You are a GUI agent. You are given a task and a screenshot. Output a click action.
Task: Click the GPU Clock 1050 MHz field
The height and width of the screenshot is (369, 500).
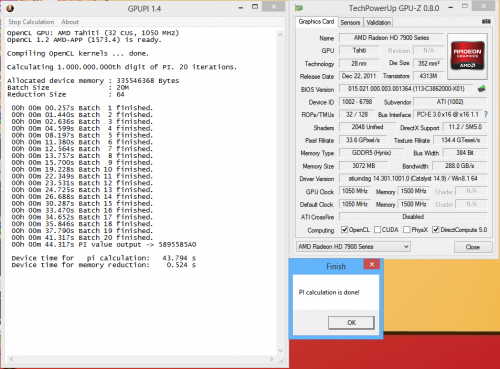[355, 191]
